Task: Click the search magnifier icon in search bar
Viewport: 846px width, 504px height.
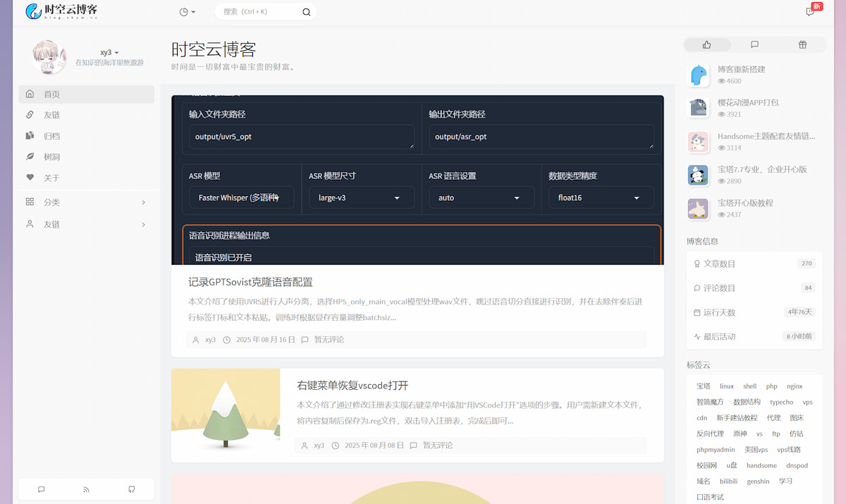Action: coord(306,12)
